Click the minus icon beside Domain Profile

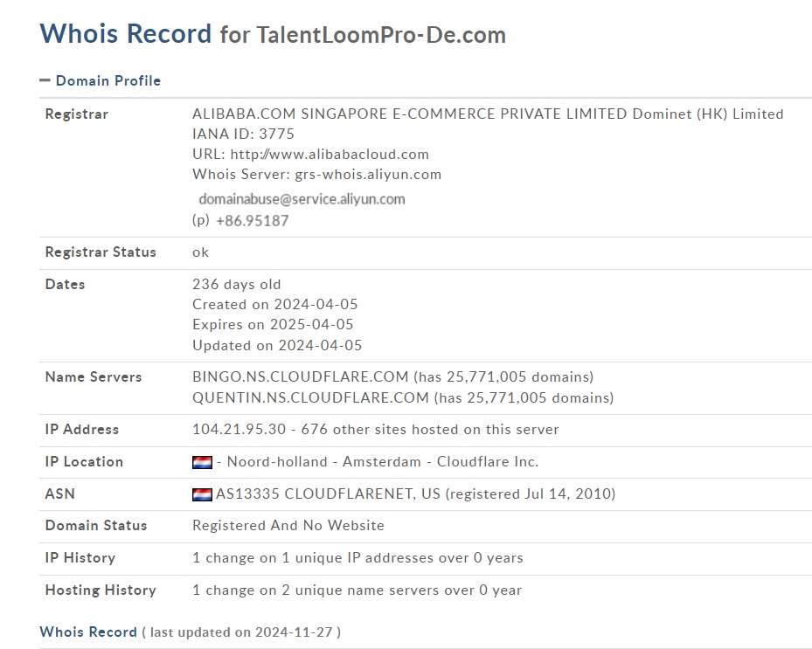(45, 80)
